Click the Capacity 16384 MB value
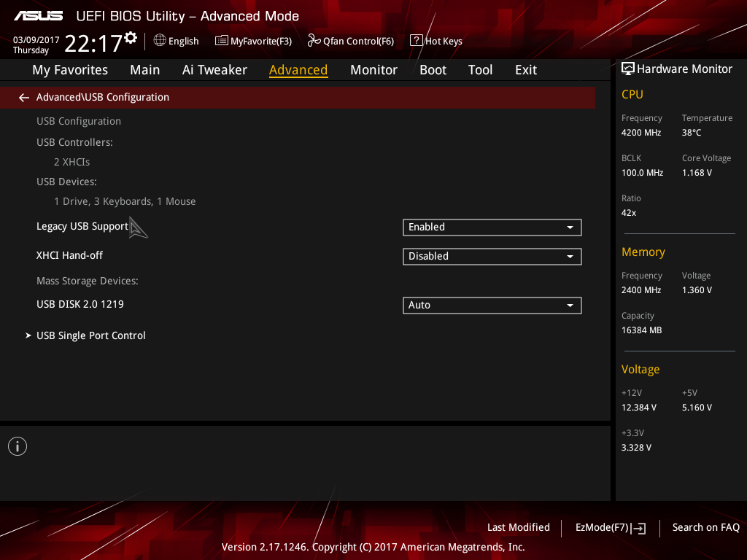The image size is (747, 560). (x=642, y=330)
